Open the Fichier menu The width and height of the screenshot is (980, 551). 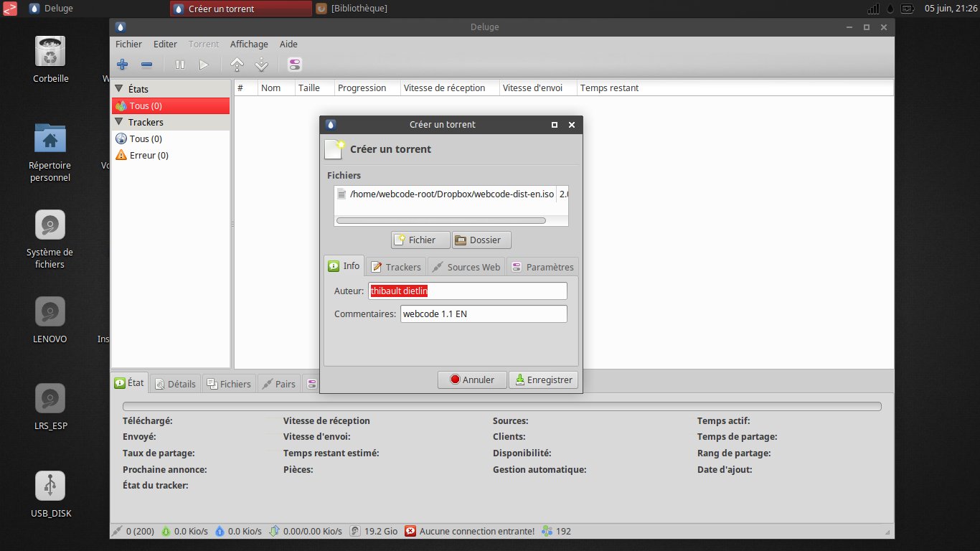click(x=128, y=44)
